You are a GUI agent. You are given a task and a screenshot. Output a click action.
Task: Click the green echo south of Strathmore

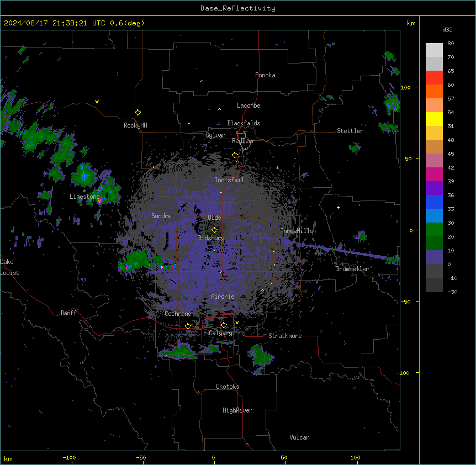[x=260, y=356]
